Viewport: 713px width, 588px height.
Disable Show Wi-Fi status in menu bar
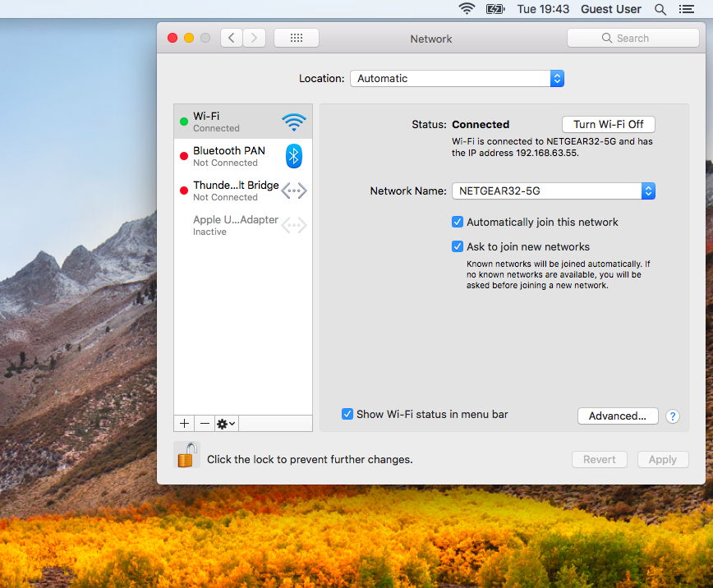pos(347,414)
